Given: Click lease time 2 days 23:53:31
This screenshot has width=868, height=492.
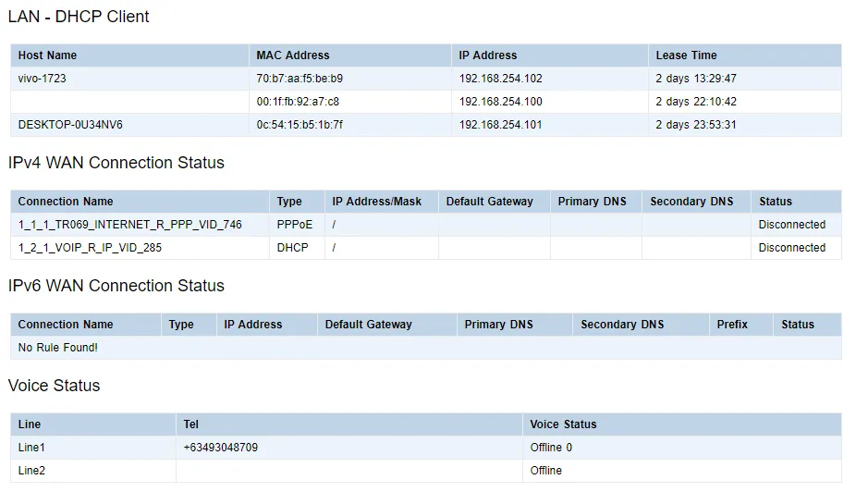Looking at the screenshot, I should click(x=695, y=125).
